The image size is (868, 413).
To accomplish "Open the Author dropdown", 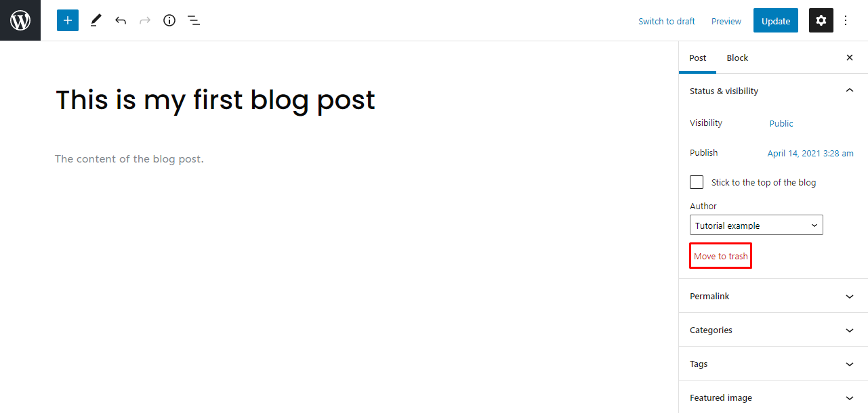I will [756, 225].
